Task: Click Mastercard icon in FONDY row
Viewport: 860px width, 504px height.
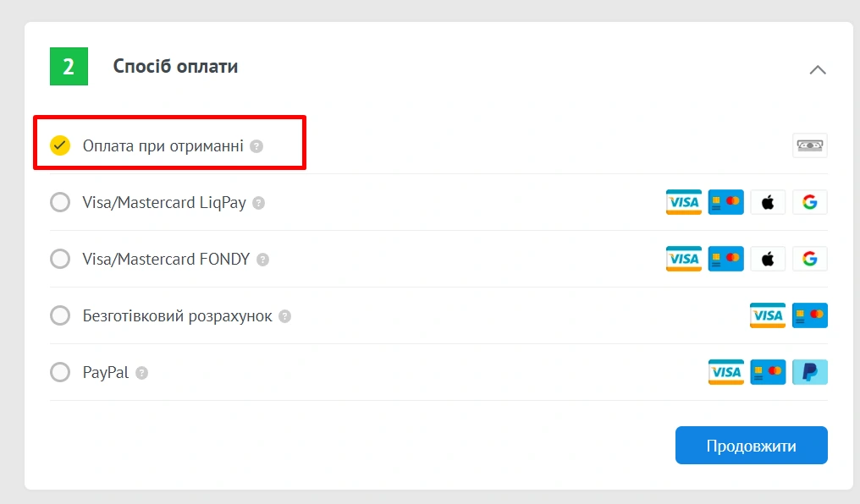Action: click(x=725, y=259)
